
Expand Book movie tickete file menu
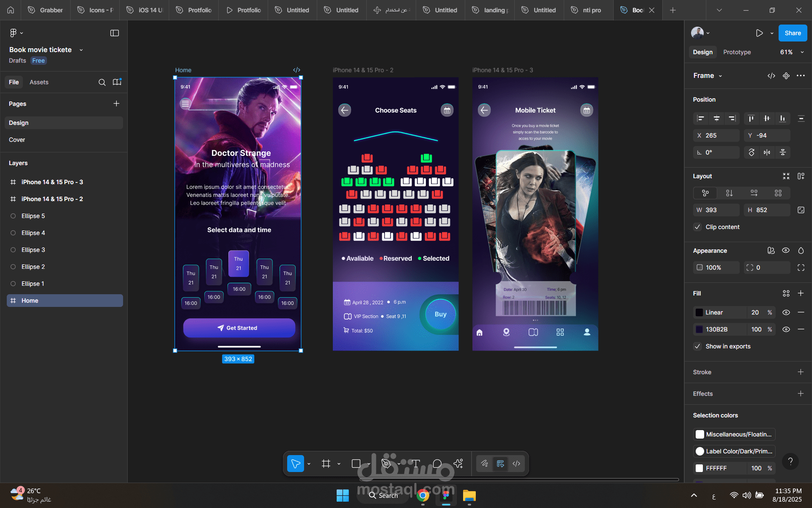81,50
